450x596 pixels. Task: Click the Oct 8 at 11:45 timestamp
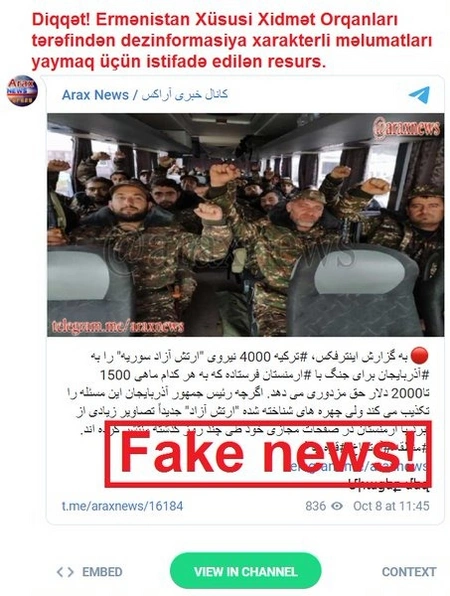tap(391, 506)
